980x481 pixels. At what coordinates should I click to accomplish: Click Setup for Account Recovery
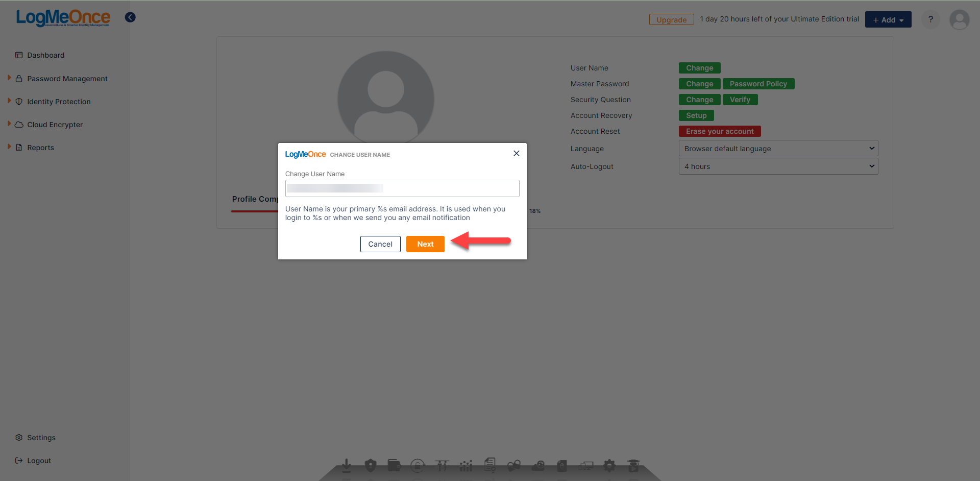[x=696, y=115]
